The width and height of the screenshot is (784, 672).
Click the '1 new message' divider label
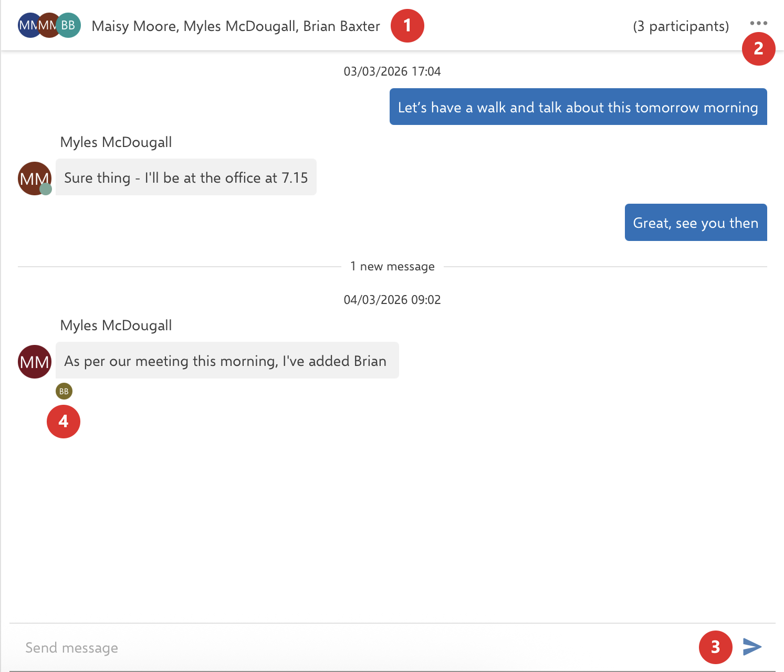[392, 267]
